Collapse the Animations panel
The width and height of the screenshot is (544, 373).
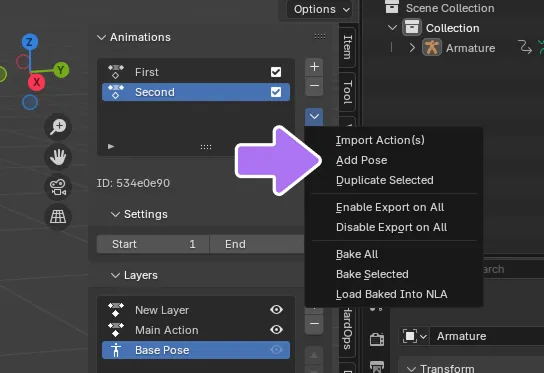101,37
